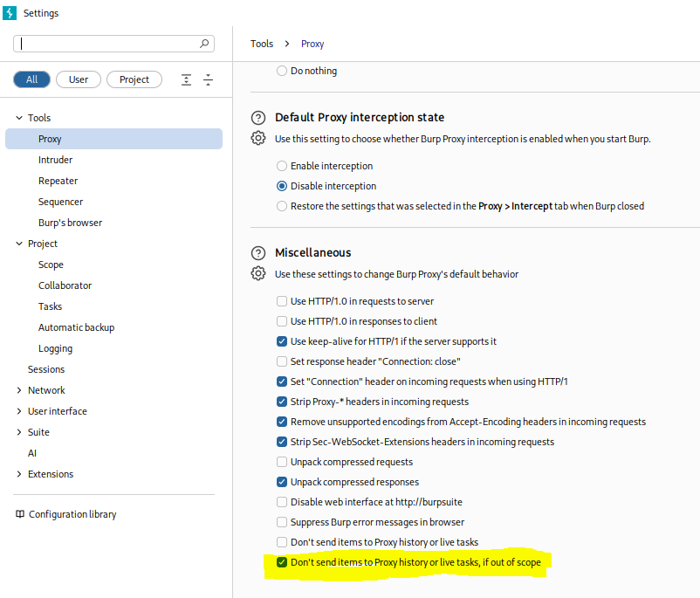Focus the settings search field
The image size is (700, 598).
tap(105, 44)
